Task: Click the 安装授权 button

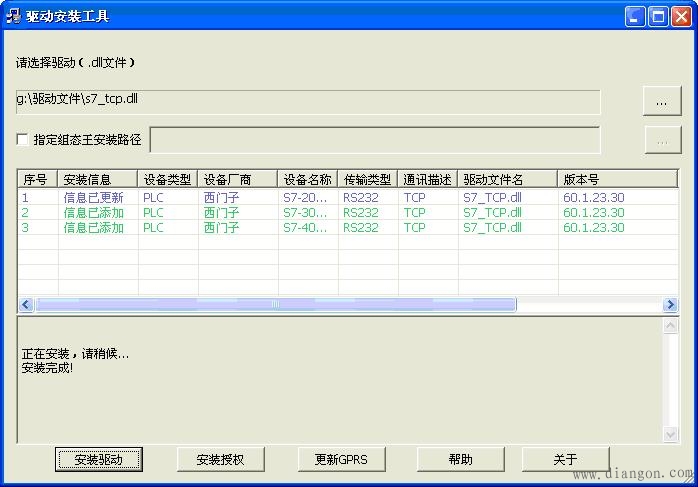Action: [x=220, y=459]
